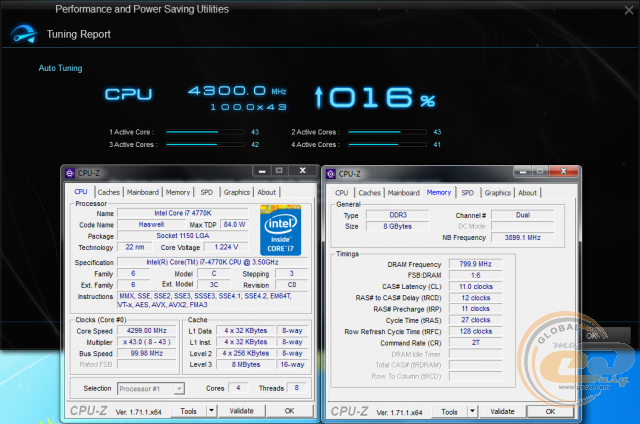Open the SPD tab in left CPU-Z
640x424 pixels.
pos(207,192)
